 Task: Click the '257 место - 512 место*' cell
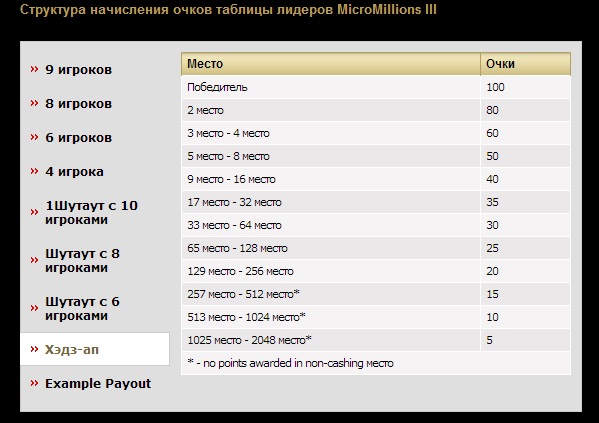click(331, 294)
